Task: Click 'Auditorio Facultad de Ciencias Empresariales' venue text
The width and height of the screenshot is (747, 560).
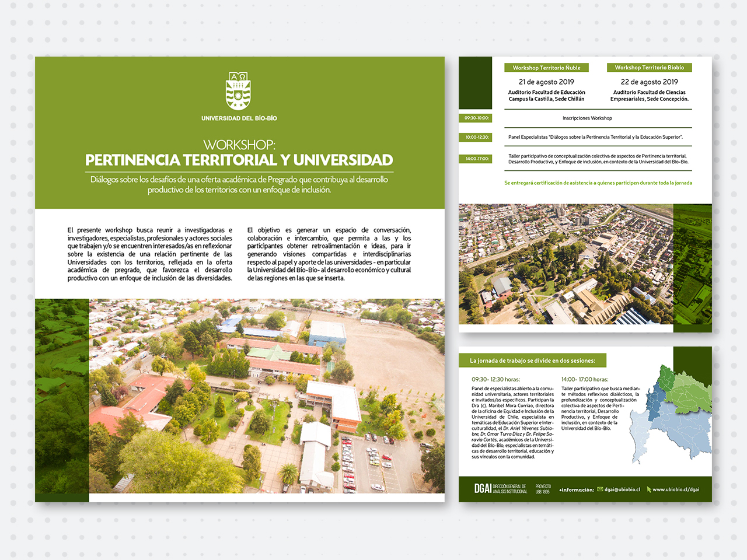Action: pos(650,96)
